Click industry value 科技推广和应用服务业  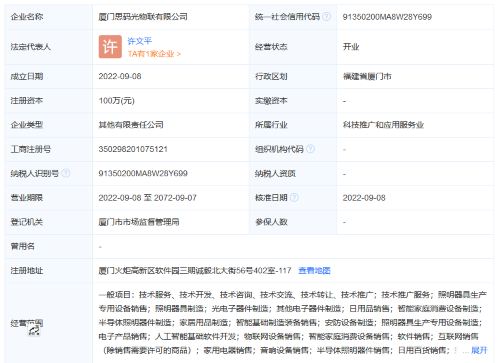click(383, 125)
